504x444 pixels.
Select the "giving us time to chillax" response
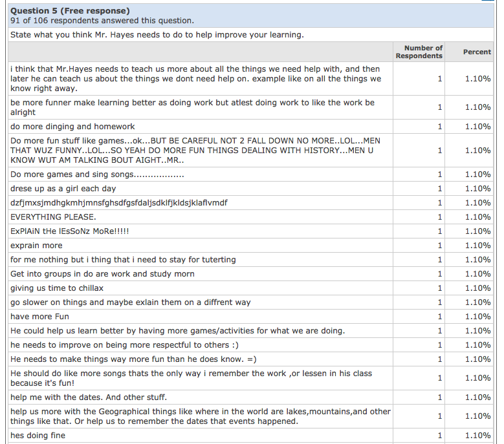click(x=57, y=288)
